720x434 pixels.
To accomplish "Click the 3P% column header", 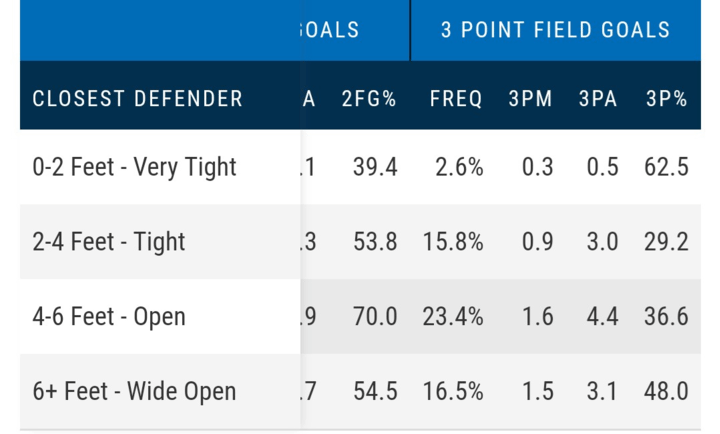I will tap(666, 98).
